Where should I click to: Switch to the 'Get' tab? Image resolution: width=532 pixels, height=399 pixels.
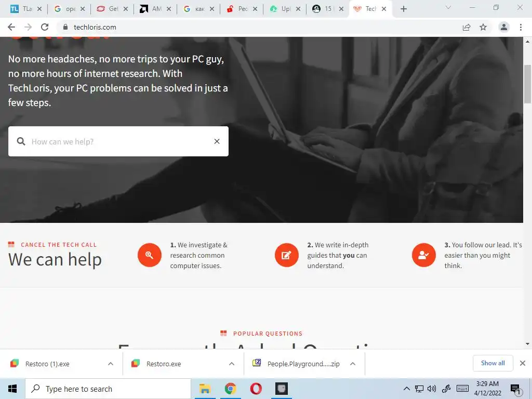click(x=109, y=9)
